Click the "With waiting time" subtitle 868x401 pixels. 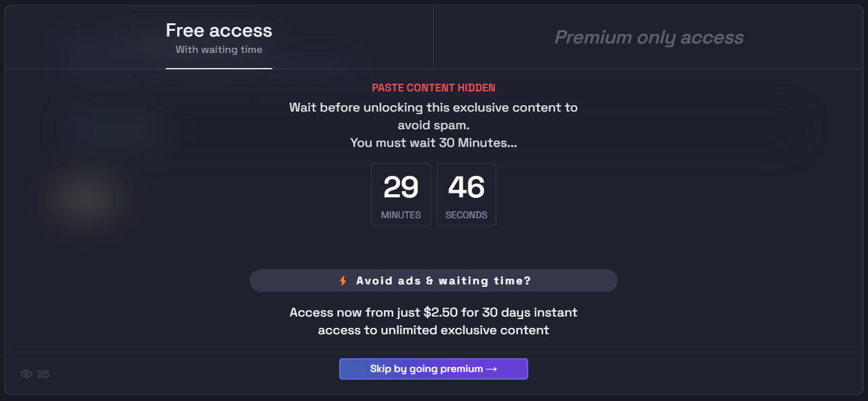[219, 50]
